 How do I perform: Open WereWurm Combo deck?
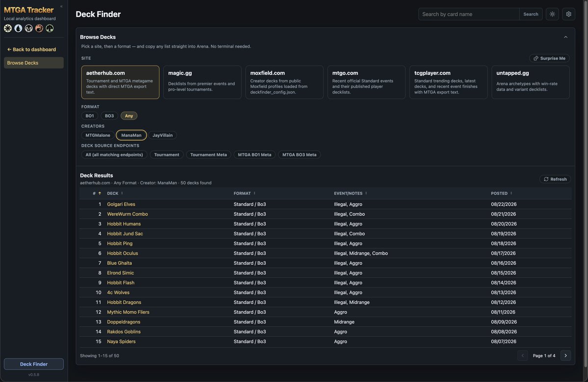pyautogui.click(x=128, y=214)
